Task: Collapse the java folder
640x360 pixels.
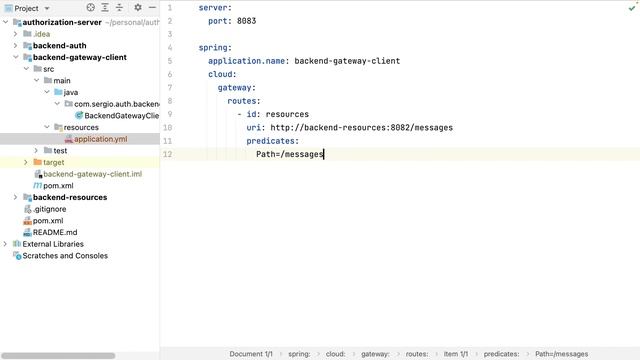Action: tap(47, 92)
